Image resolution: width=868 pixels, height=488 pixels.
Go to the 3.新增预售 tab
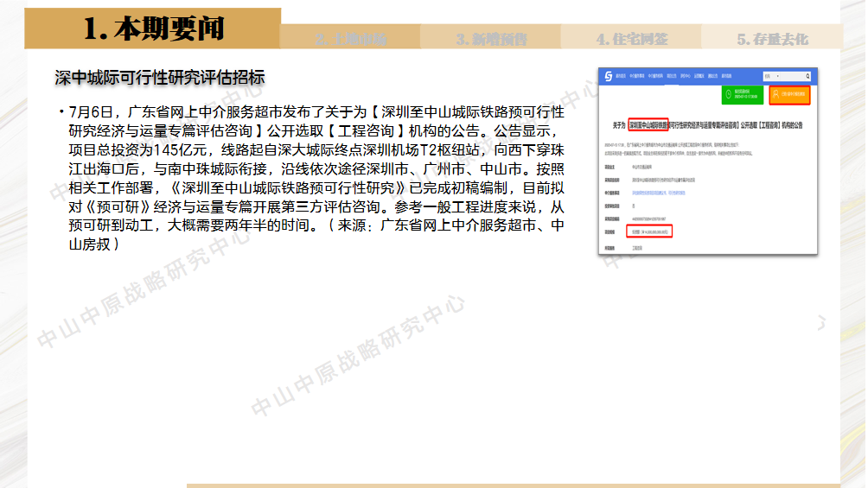pos(491,39)
